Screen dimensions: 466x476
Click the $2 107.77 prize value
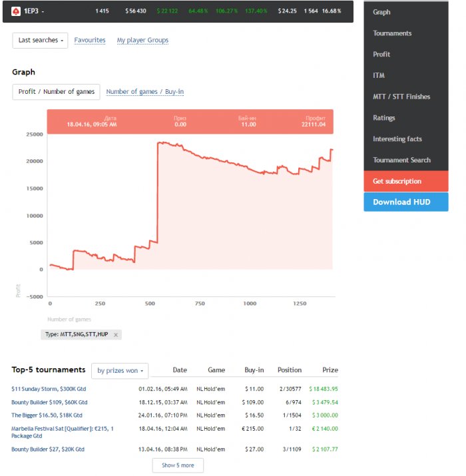(325, 449)
